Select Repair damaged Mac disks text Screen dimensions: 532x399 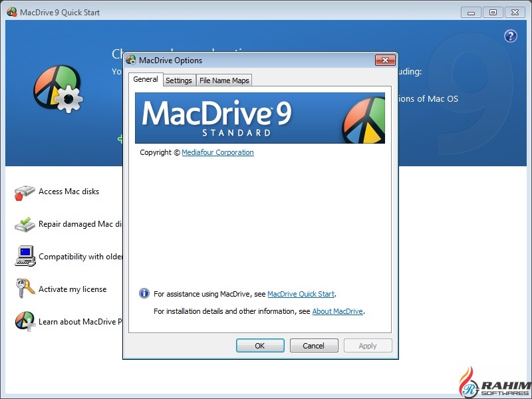pyautogui.click(x=80, y=224)
